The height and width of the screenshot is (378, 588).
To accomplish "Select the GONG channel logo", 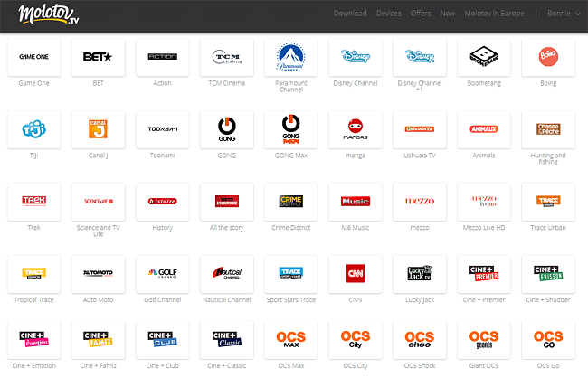I will tap(227, 129).
